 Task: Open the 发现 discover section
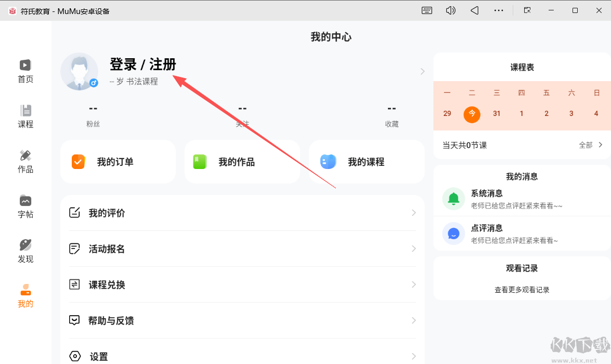coord(25,251)
